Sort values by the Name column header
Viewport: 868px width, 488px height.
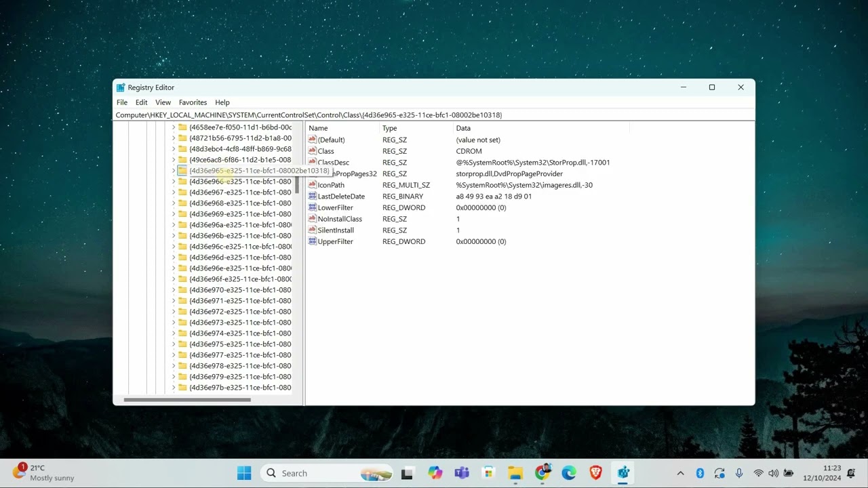(342, 128)
